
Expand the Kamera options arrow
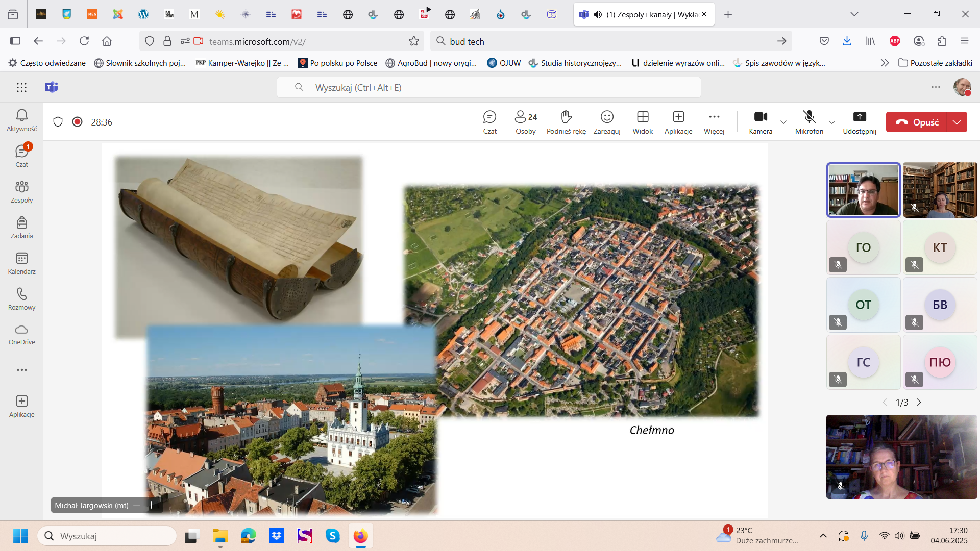tap(783, 122)
